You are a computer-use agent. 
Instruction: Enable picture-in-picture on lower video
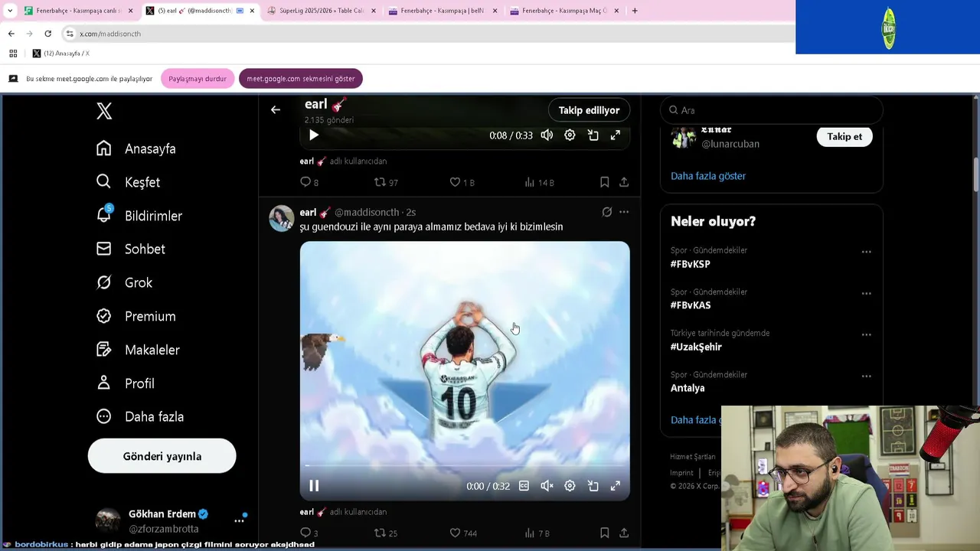pos(593,486)
